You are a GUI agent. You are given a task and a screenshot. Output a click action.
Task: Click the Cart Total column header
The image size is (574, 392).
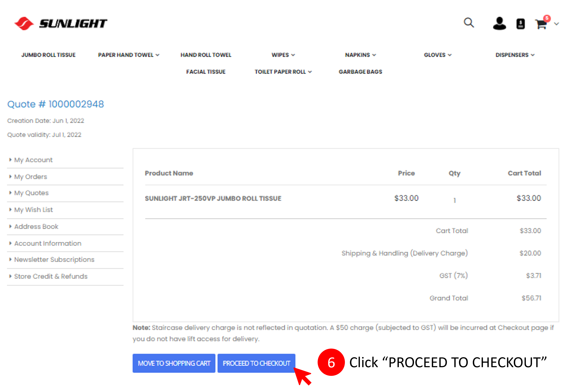point(524,173)
